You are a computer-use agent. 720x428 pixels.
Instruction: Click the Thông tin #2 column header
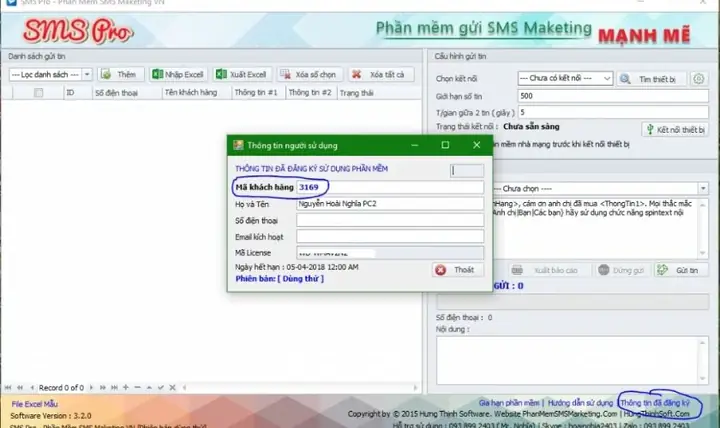(310, 93)
